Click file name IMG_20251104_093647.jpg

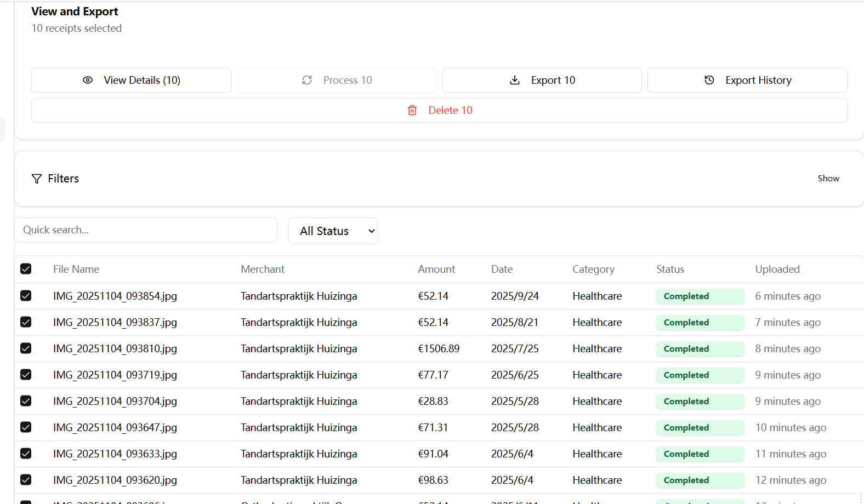[x=115, y=427]
